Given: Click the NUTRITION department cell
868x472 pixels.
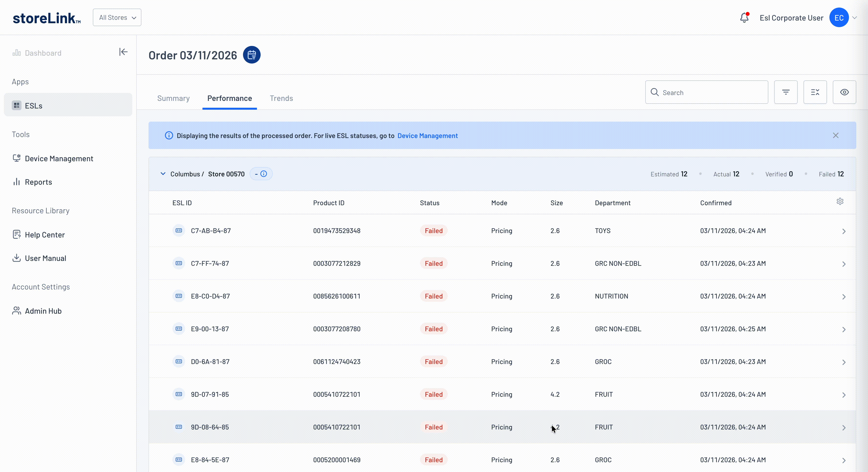Looking at the screenshot, I should [x=611, y=296].
